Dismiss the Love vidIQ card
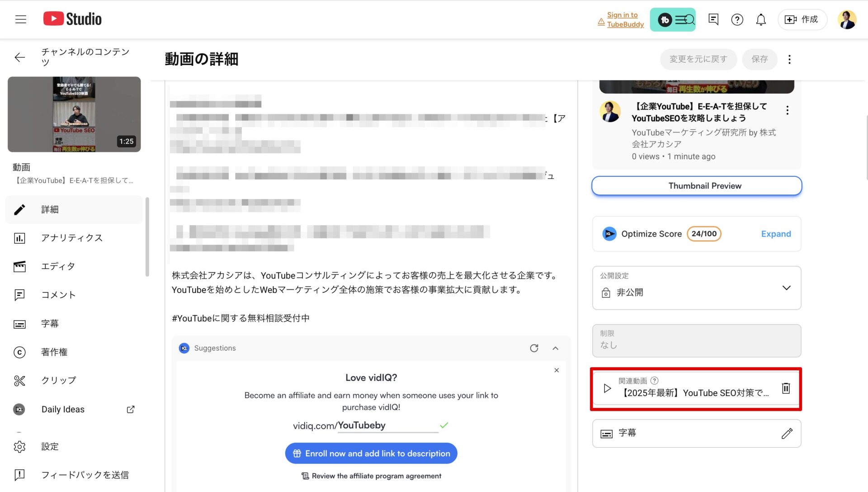This screenshot has height=492, width=868. point(557,370)
